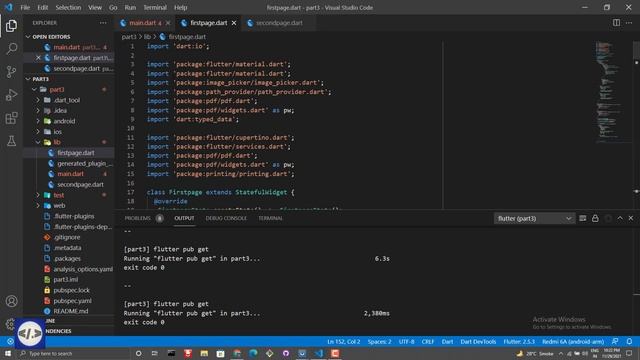Click Ln 152, Col 2 in status bar
This screenshot has width=640, height=360.
[344, 342]
